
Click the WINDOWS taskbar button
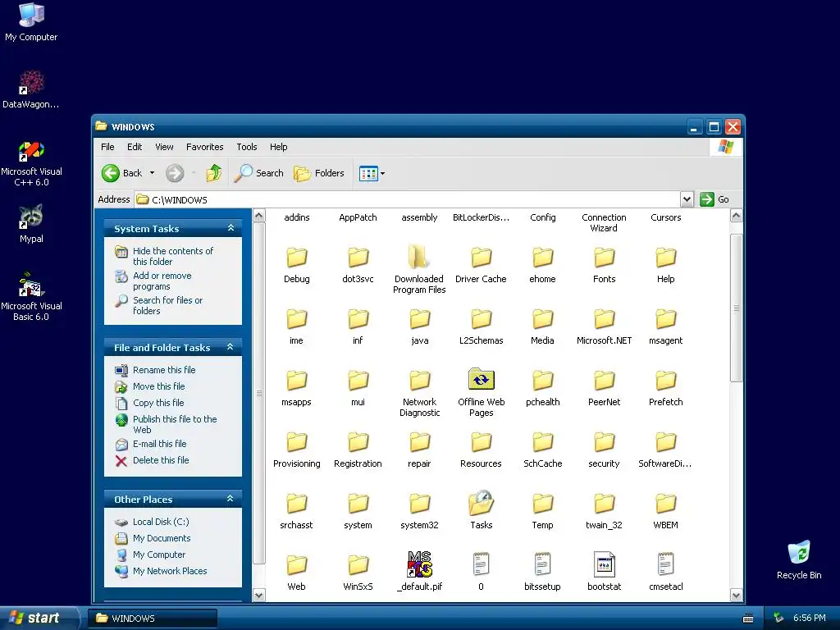(x=152, y=619)
